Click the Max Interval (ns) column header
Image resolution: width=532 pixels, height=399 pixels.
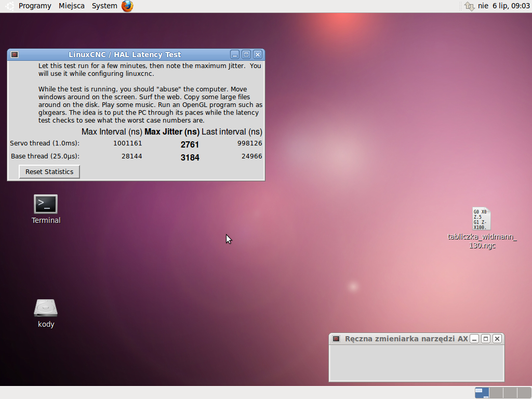(x=112, y=131)
